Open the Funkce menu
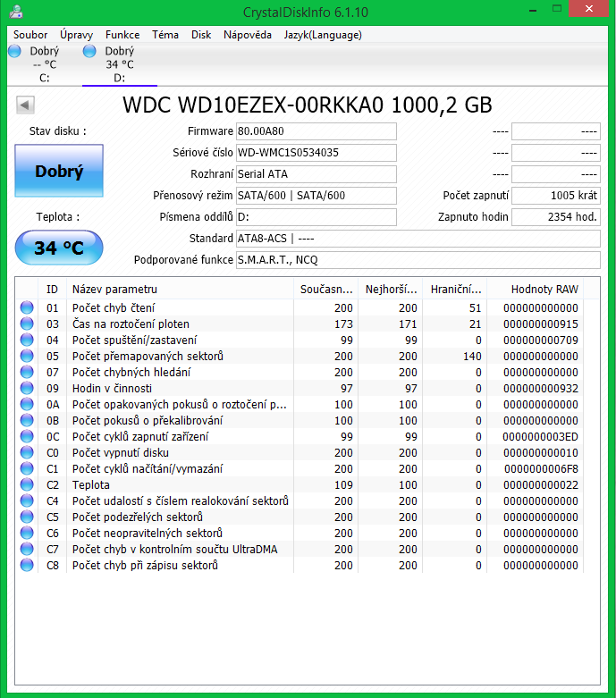 122,35
